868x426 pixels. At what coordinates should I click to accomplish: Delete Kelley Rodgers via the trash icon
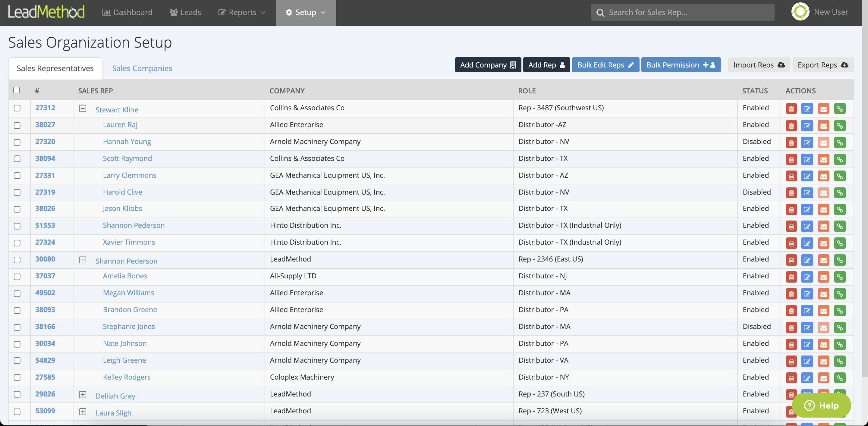[x=791, y=377]
